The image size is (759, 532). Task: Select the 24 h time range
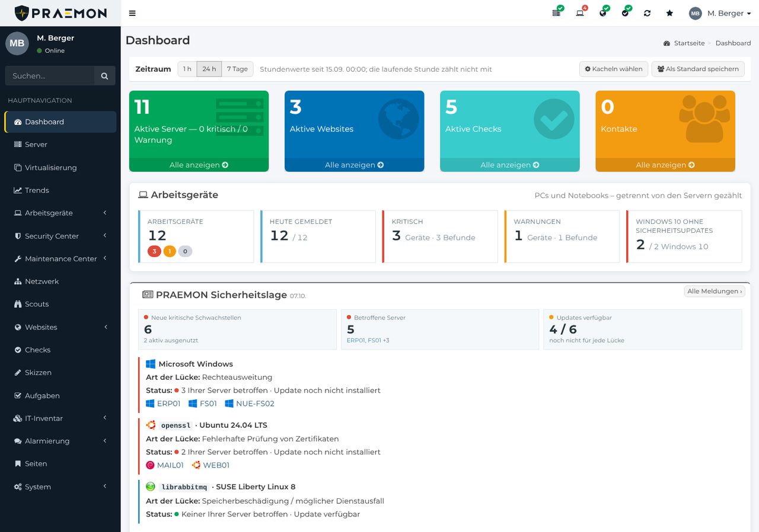click(209, 69)
